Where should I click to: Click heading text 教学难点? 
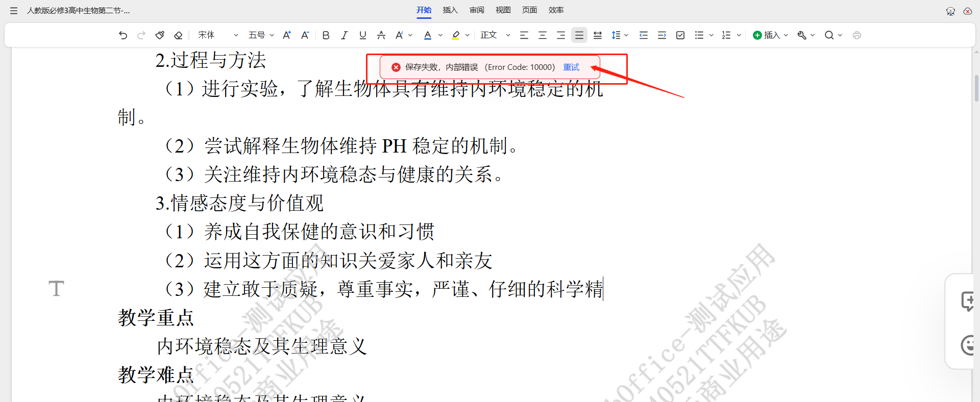156,375
